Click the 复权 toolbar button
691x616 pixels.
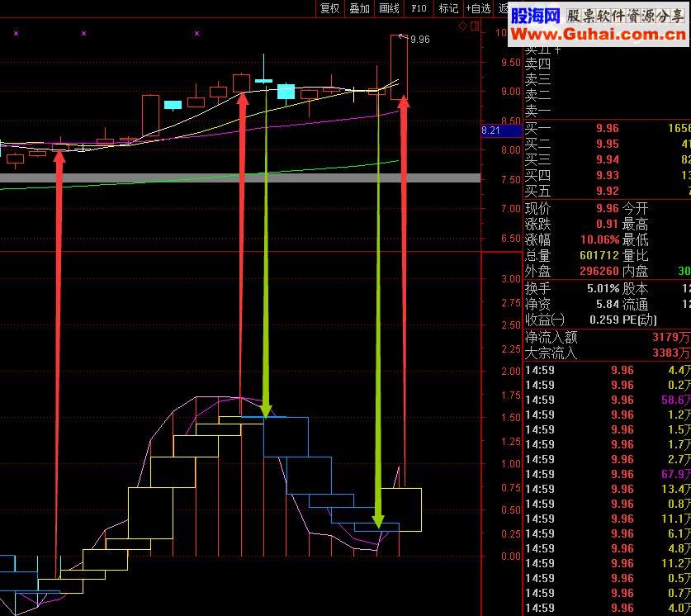point(329,8)
